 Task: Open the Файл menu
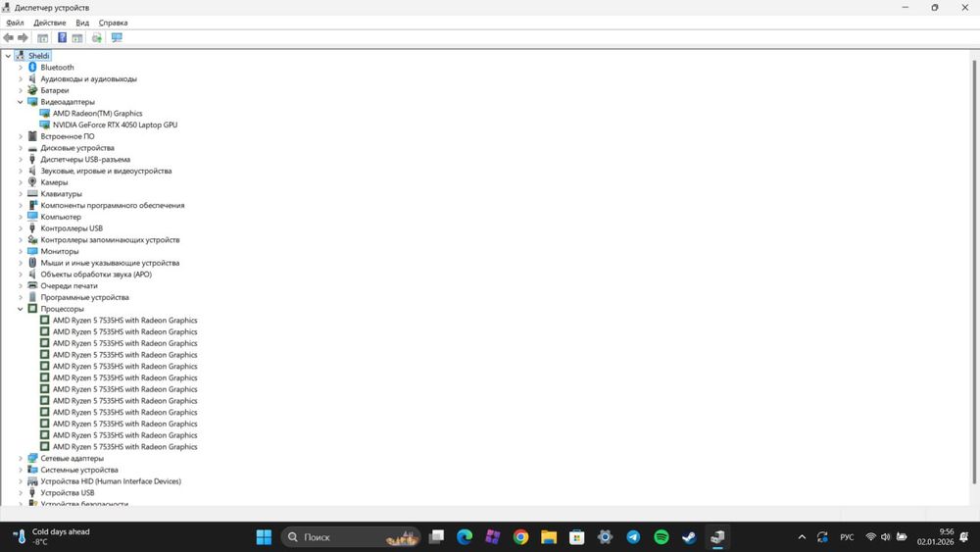15,23
